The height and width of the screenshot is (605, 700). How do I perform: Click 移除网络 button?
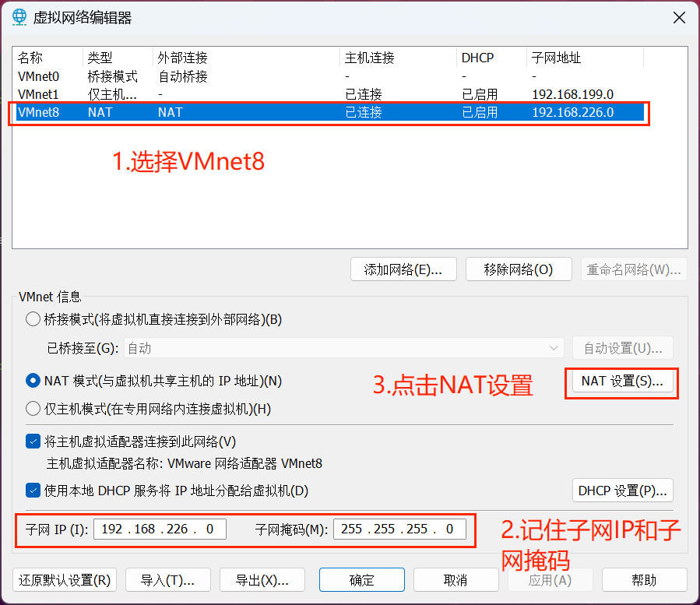click(519, 269)
